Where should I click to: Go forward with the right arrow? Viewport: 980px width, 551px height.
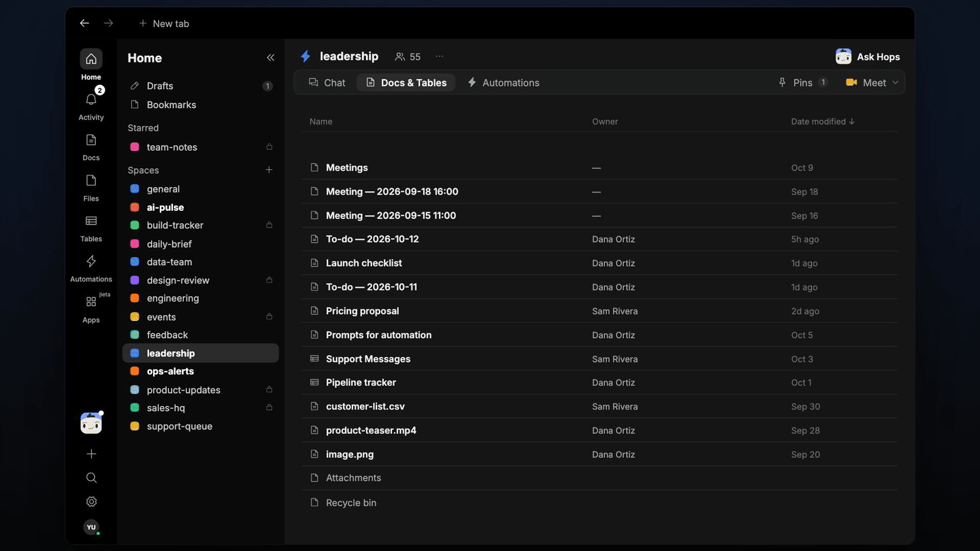pos(108,23)
